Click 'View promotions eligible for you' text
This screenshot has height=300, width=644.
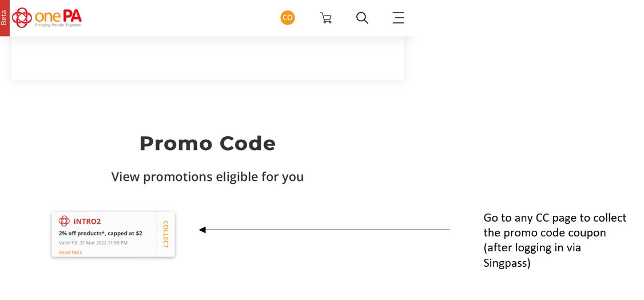[x=208, y=177]
